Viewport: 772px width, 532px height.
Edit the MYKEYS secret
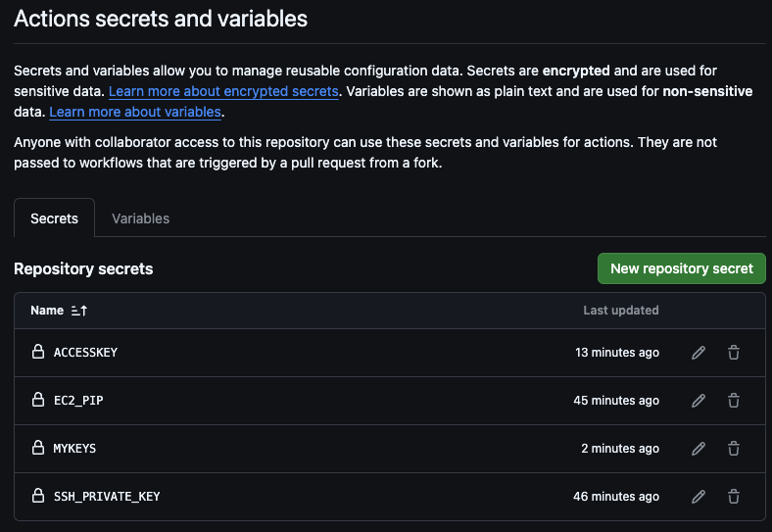click(x=699, y=449)
